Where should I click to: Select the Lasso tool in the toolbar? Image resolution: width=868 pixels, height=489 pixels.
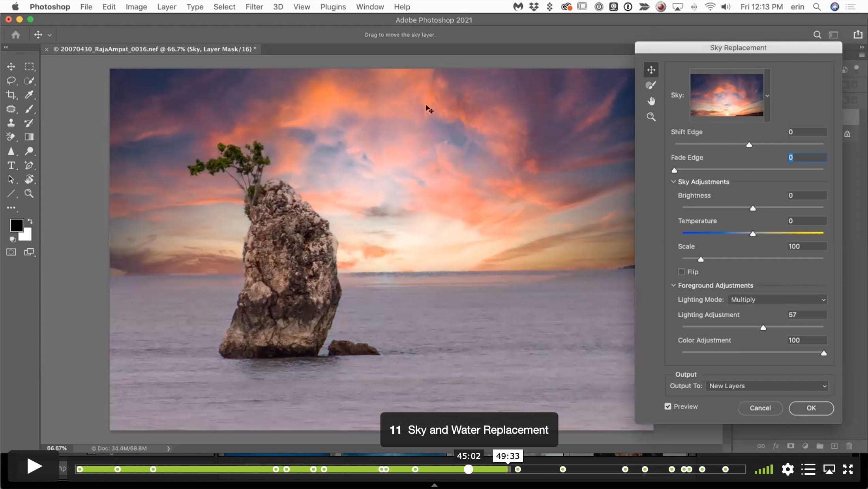point(11,81)
